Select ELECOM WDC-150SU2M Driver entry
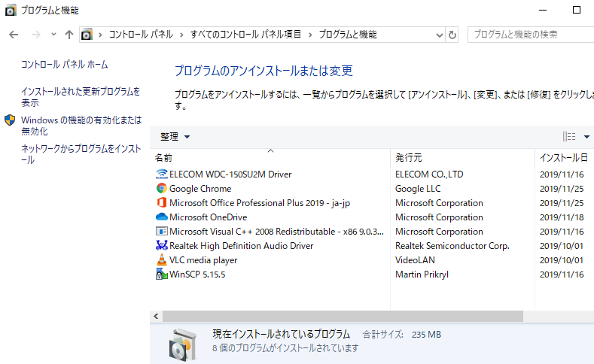This screenshot has height=364, width=594. 230,174
